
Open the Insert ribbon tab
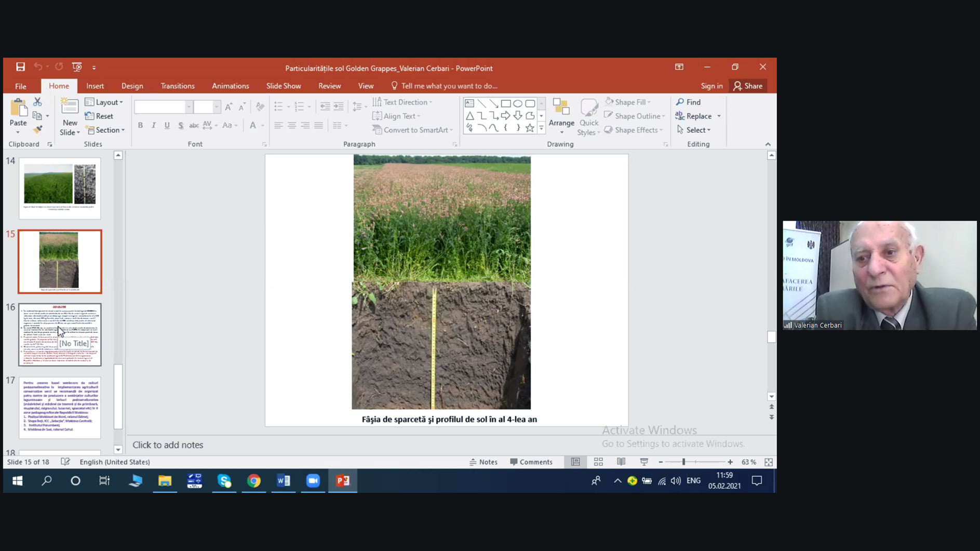point(95,86)
